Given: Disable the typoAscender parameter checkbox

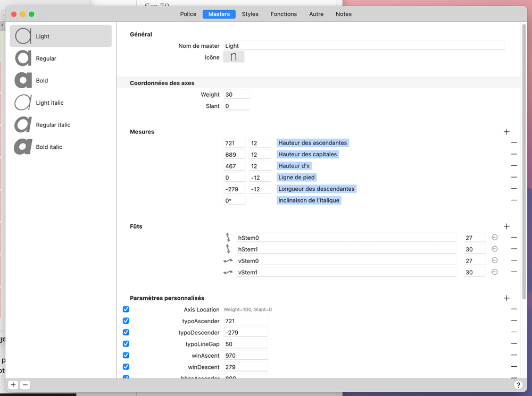Looking at the screenshot, I should (x=126, y=321).
